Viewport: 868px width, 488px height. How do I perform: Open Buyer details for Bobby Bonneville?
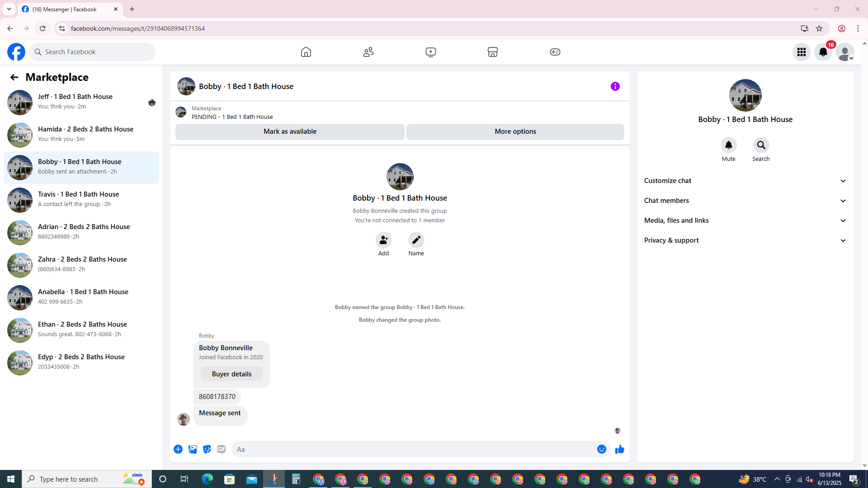point(231,374)
